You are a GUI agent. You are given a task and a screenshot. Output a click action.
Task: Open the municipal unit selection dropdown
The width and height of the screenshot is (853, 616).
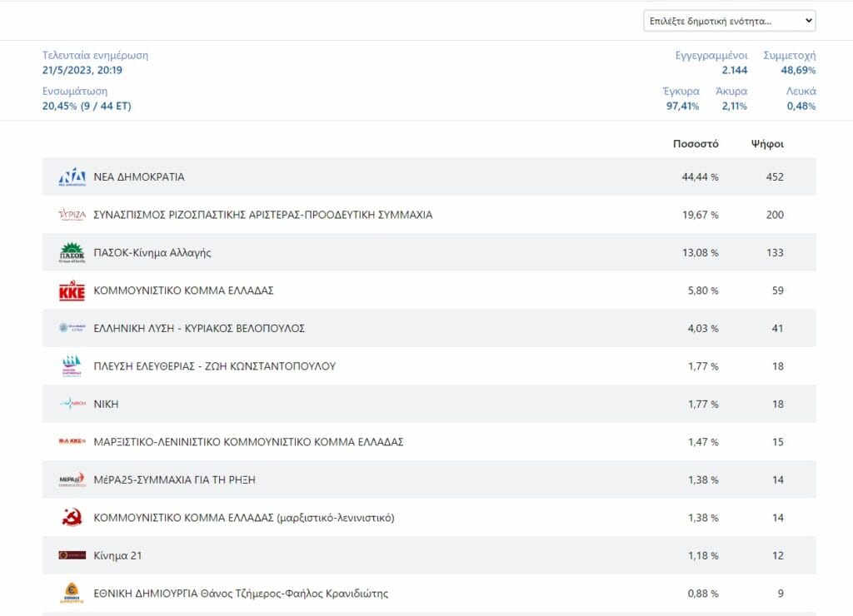tap(729, 21)
